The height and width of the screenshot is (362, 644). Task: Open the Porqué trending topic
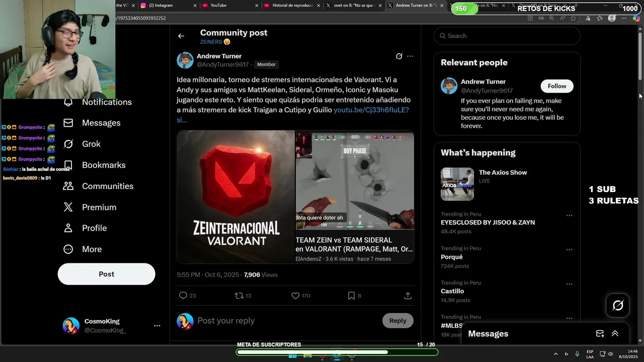(452, 257)
